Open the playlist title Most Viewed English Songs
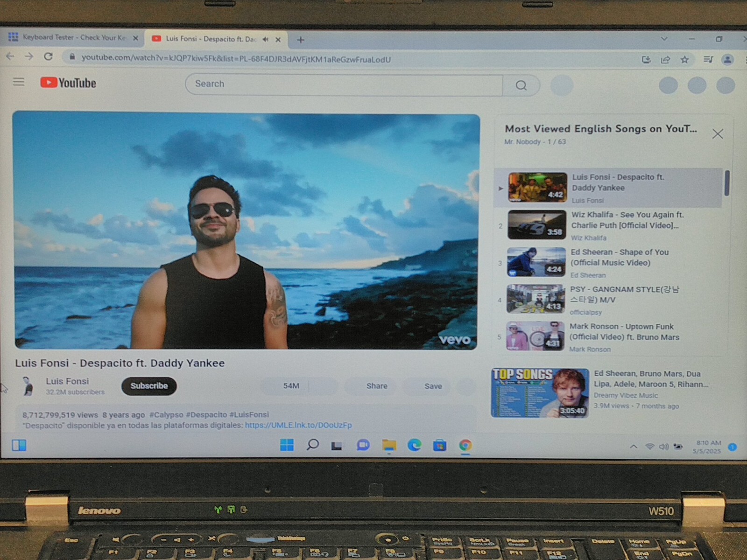This screenshot has width=747, height=560. (x=601, y=129)
